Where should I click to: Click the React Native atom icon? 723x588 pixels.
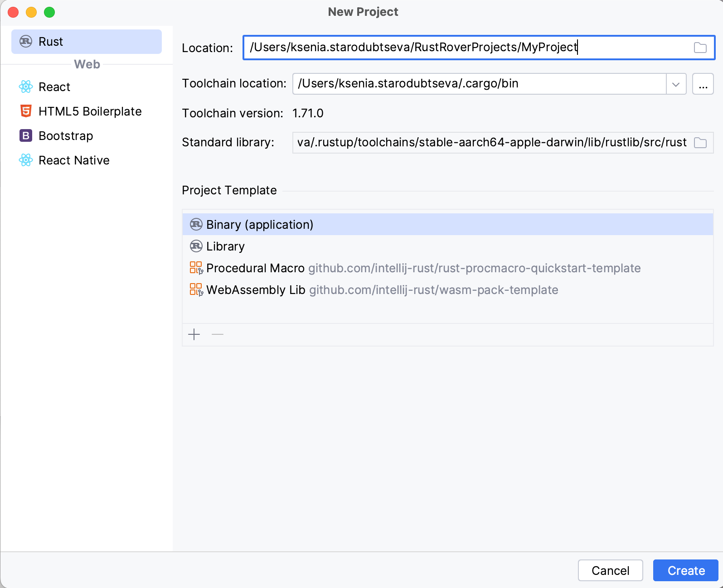coord(26,160)
